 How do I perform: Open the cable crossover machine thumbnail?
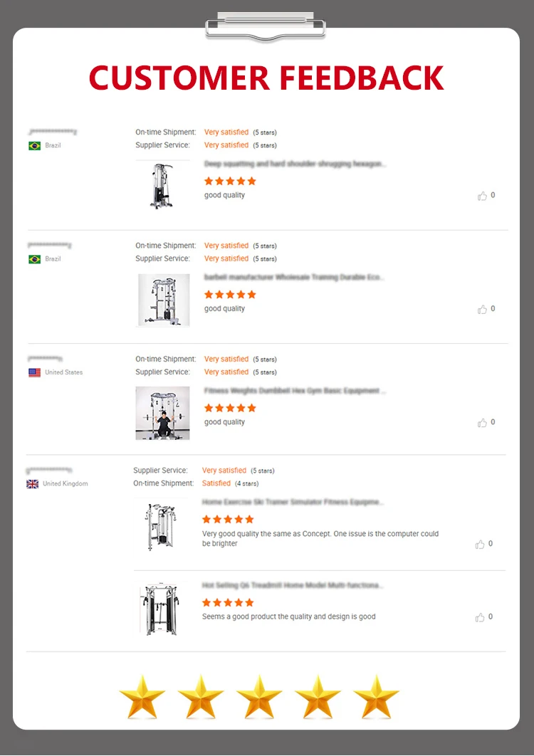click(164, 300)
